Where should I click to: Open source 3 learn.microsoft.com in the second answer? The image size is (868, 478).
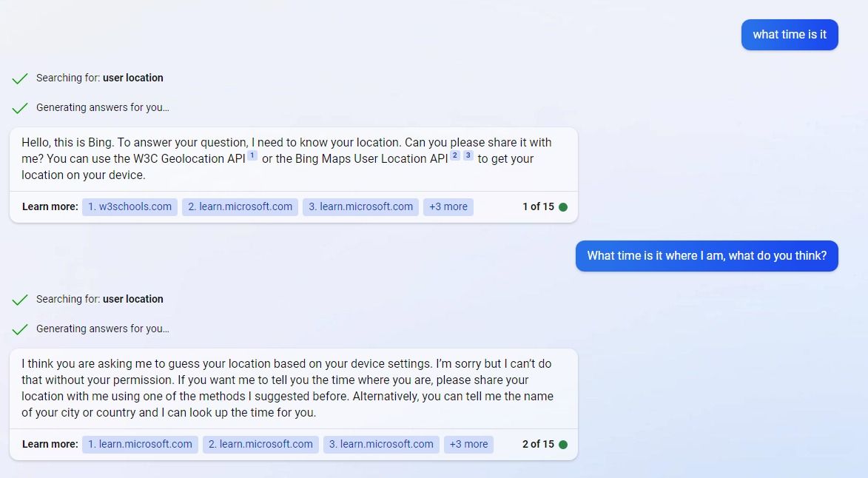click(x=381, y=444)
